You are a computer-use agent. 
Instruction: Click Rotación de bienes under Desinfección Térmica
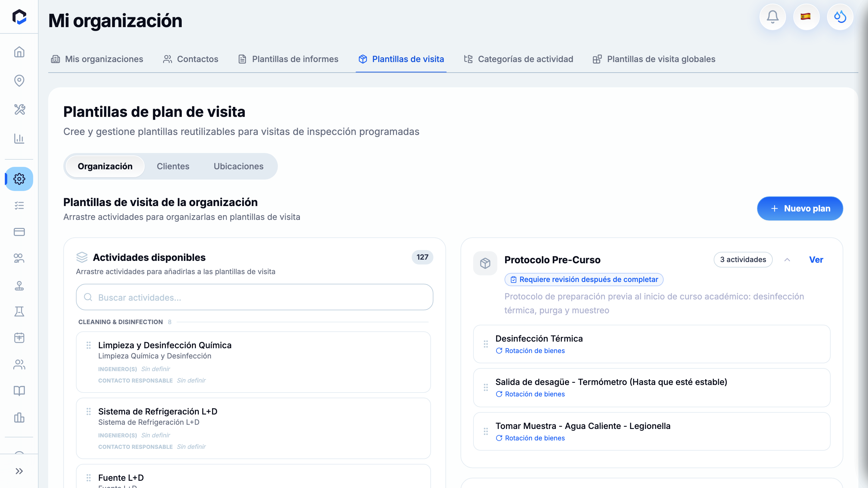click(x=530, y=351)
